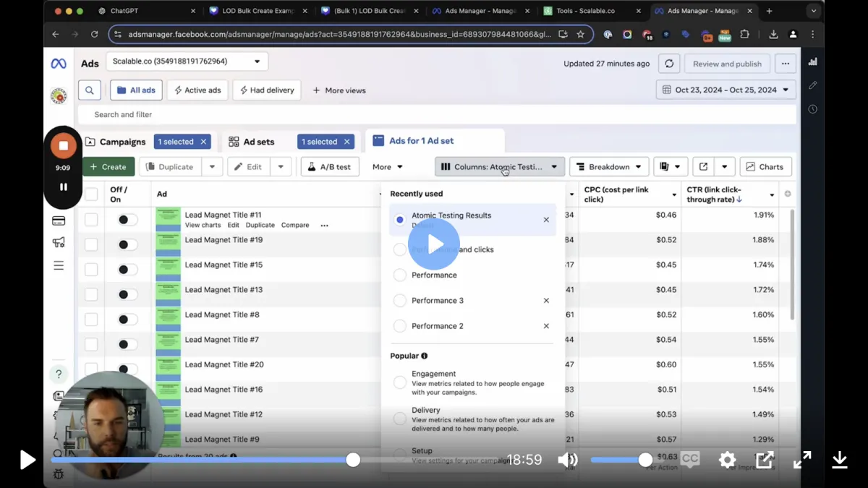The height and width of the screenshot is (488, 868).
Task: Check the box for Lead Magnet Title #15
Action: pos(91,270)
